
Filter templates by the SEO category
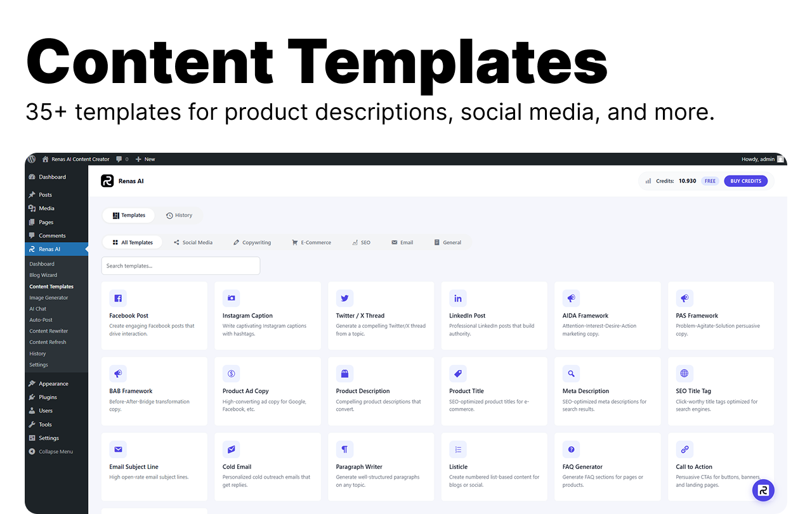coord(361,242)
